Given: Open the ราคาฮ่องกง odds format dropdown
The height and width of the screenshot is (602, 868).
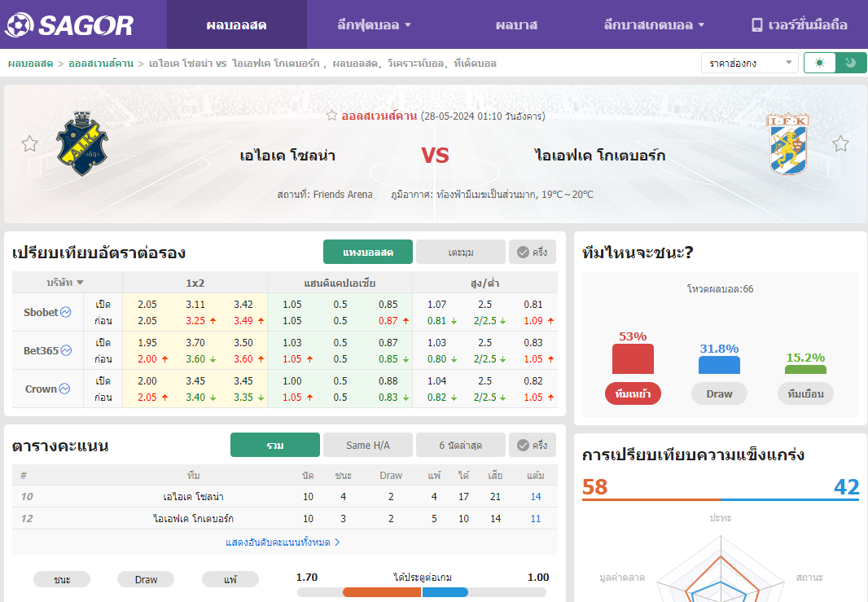Looking at the screenshot, I should click(x=750, y=64).
